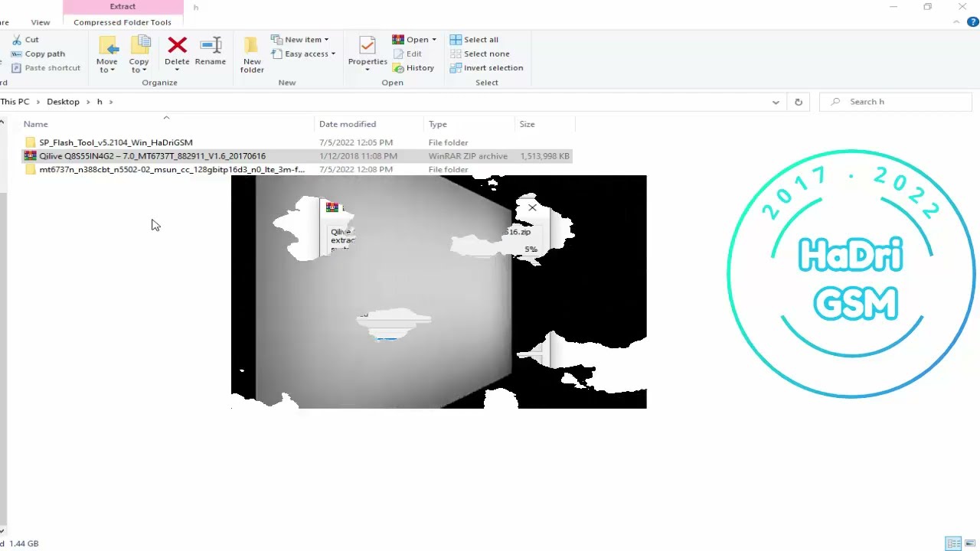The image size is (980, 551).
Task: Select SP_Flash_Tool_v5.2104_Win_HaDriGSM folder name
Action: click(116, 142)
